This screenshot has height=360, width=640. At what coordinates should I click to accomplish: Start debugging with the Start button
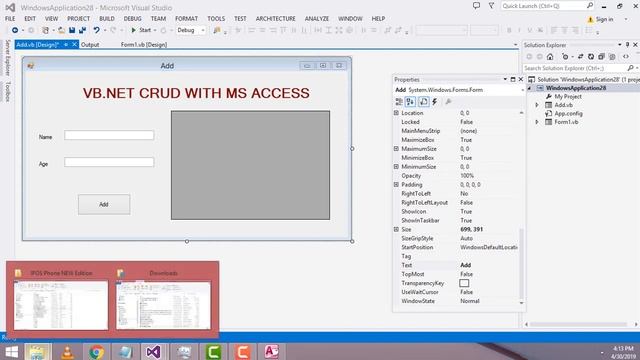(141, 30)
